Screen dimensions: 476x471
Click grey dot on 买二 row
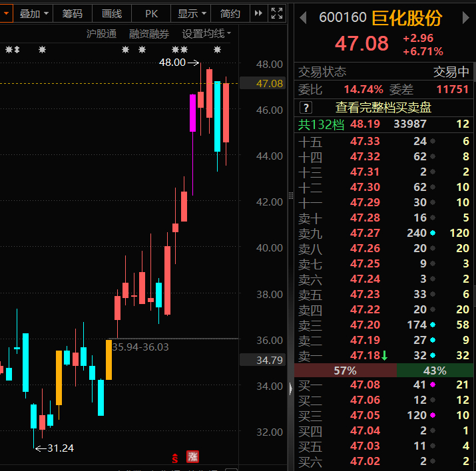tap(433, 400)
